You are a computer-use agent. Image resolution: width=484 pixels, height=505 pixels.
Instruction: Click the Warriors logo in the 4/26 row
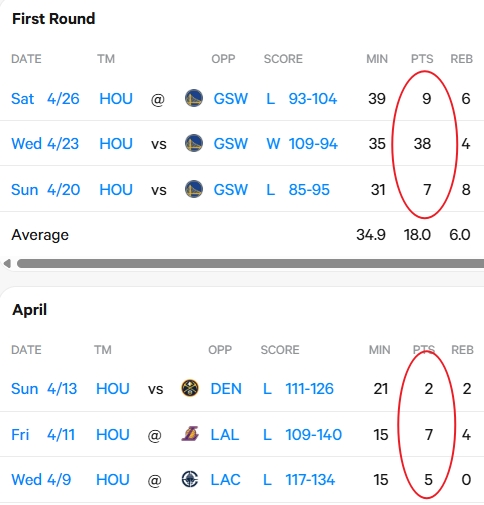[x=194, y=98]
